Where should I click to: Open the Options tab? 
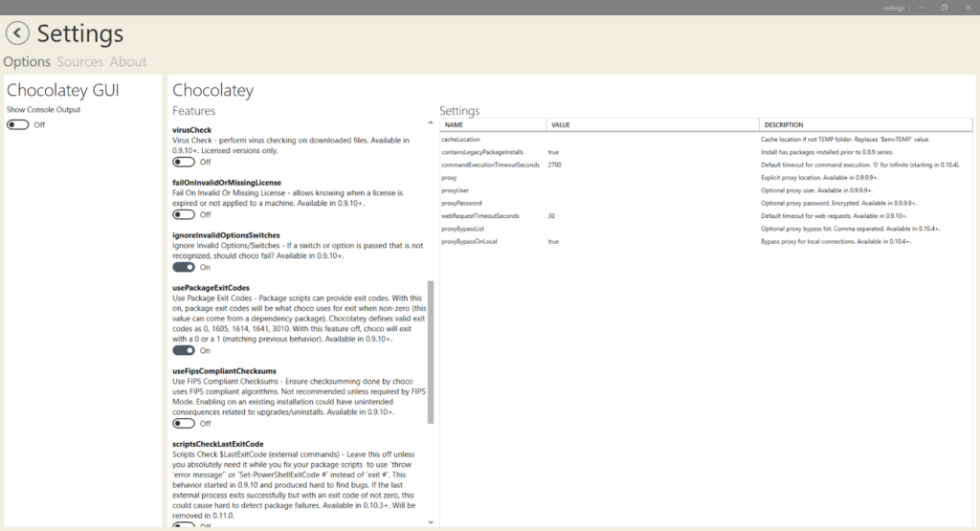click(x=27, y=62)
